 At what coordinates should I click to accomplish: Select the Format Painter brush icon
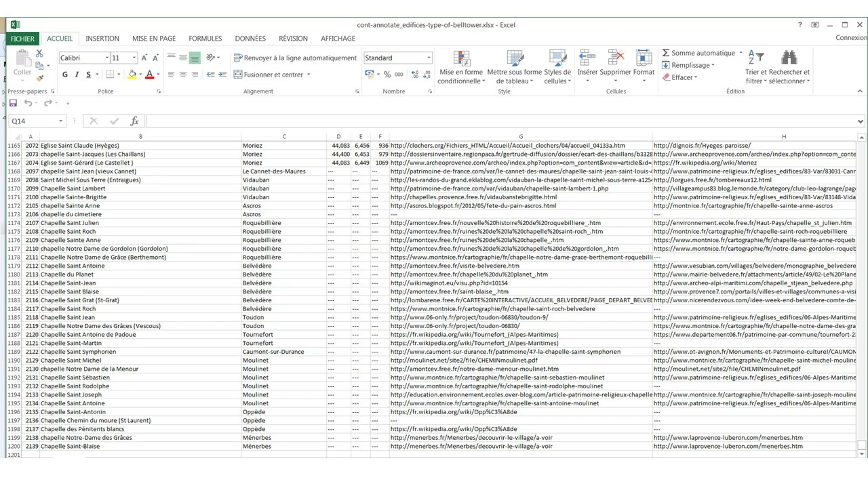pos(39,78)
